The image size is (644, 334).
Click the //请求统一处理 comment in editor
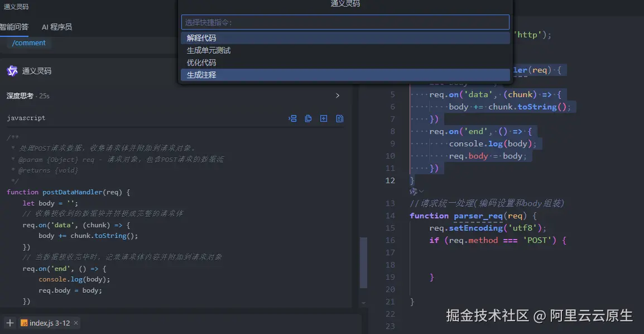point(487,203)
